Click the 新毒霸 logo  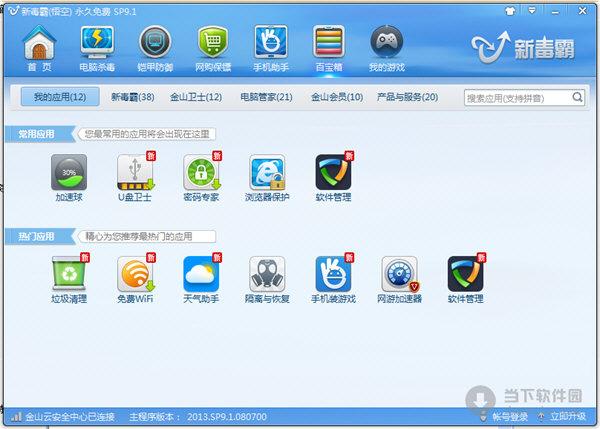point(523,48)
